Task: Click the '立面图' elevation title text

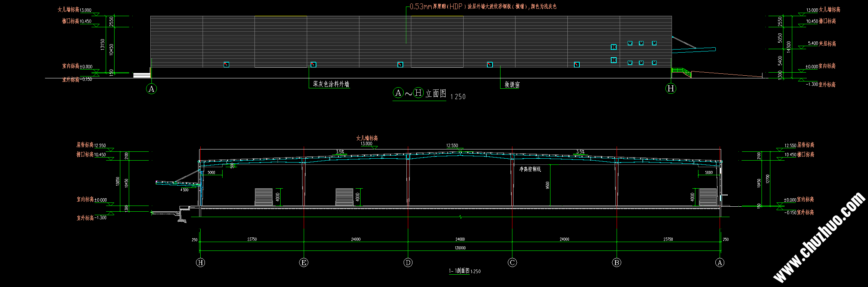Action: click(x=436, y=93)
